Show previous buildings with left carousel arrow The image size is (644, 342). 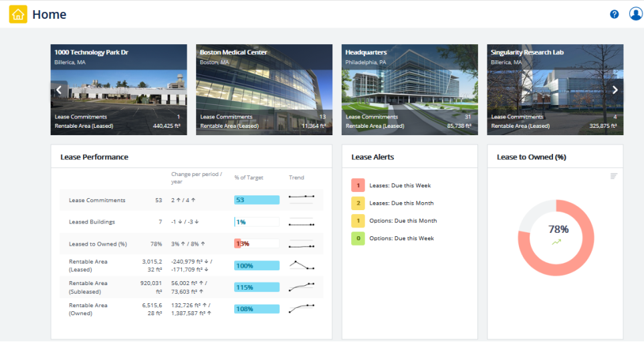pos(59,90)
